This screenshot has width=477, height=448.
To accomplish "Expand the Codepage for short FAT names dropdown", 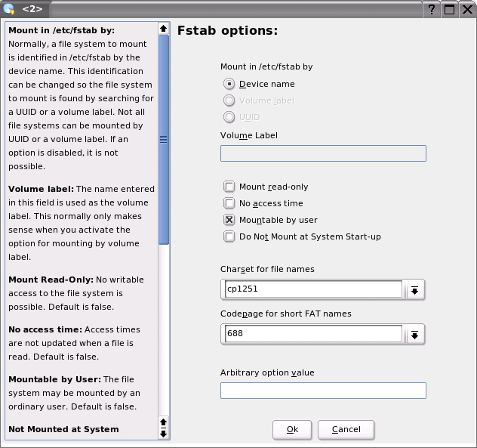I will [414, 334].
